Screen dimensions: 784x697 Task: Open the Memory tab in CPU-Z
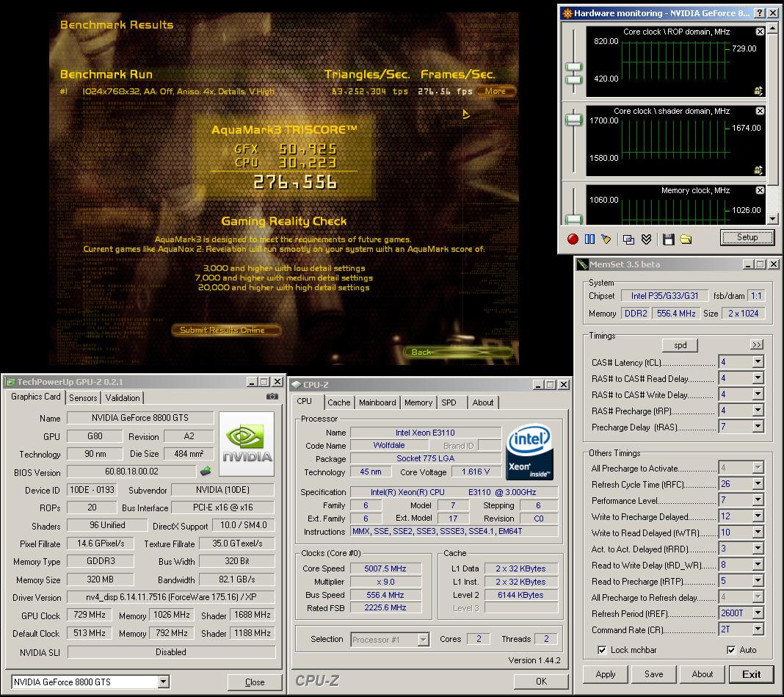(418, 402)
